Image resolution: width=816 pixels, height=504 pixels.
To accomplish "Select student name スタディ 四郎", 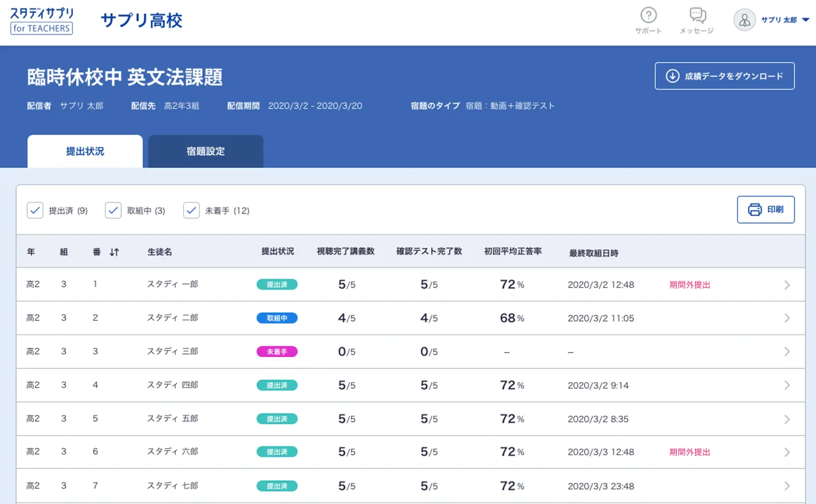I will click(x=172, y=385).
